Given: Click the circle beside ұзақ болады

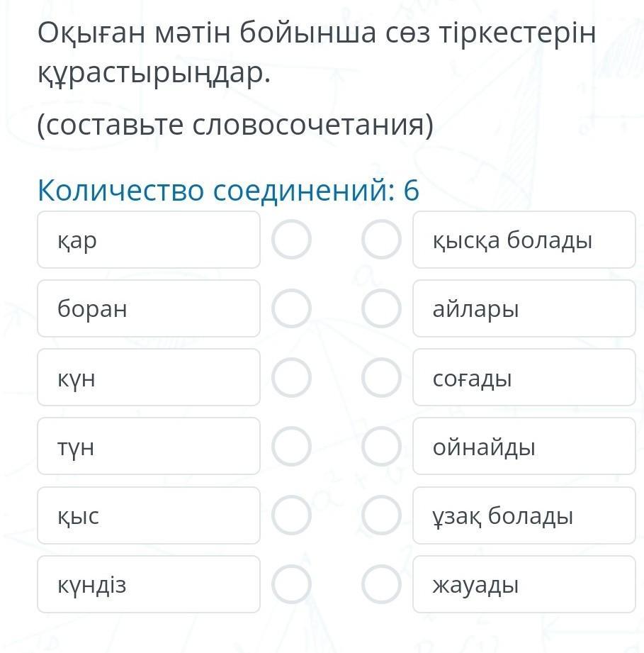Looking at the screenshot, I should [382, 515].
